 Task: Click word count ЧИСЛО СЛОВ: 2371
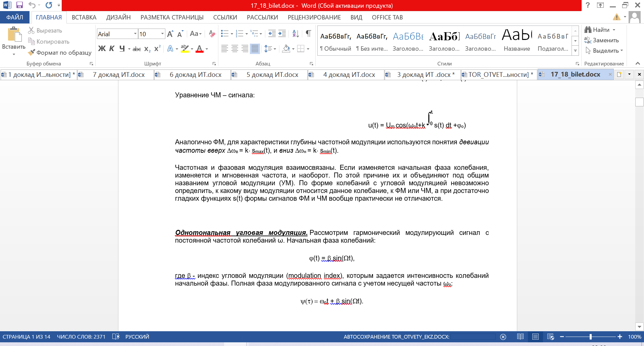click(81, 337)
